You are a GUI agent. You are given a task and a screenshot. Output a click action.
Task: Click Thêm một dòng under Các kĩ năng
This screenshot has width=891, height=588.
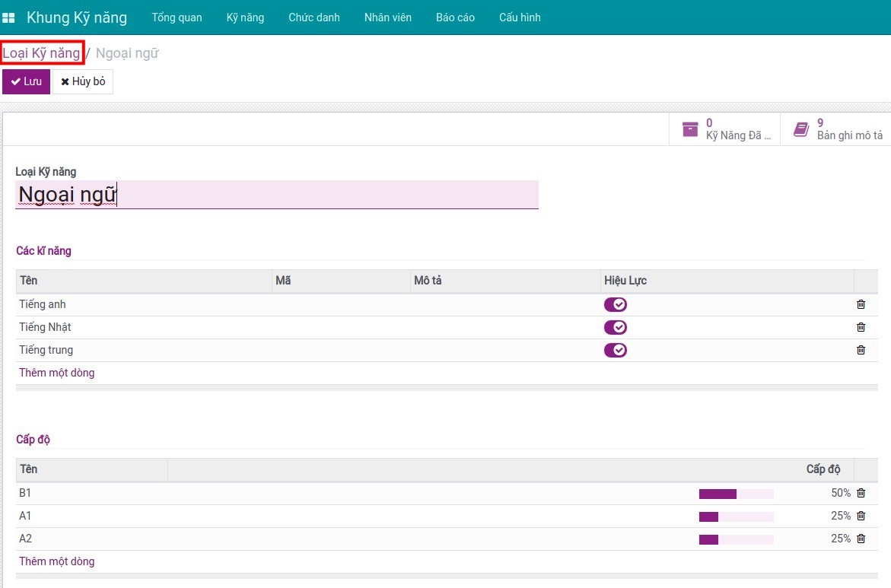point(57,373)
